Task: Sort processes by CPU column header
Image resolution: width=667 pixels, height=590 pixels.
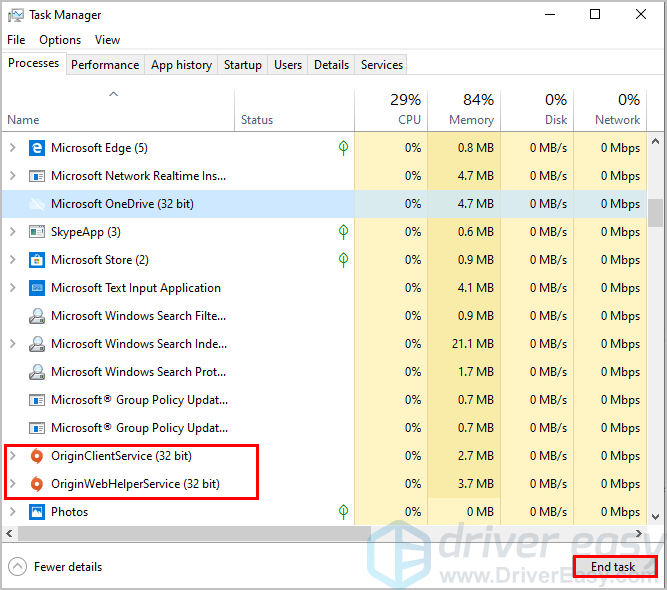Action: [x=391, y=110]
